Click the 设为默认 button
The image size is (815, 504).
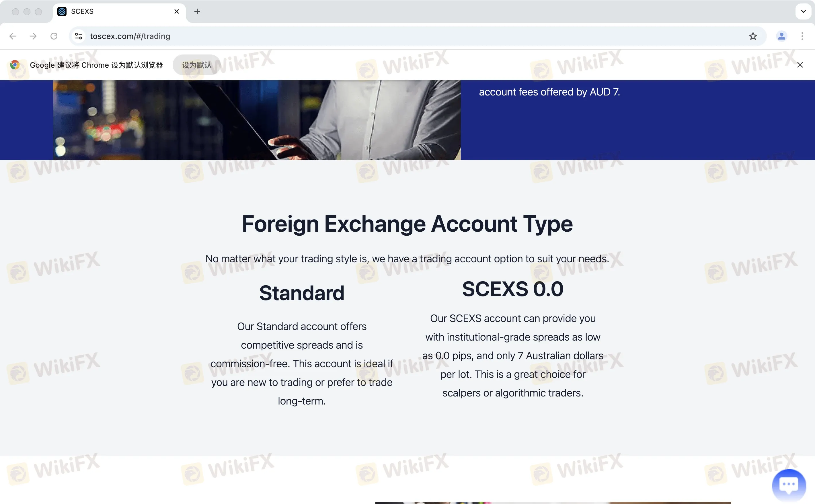(x=196, y=65)
